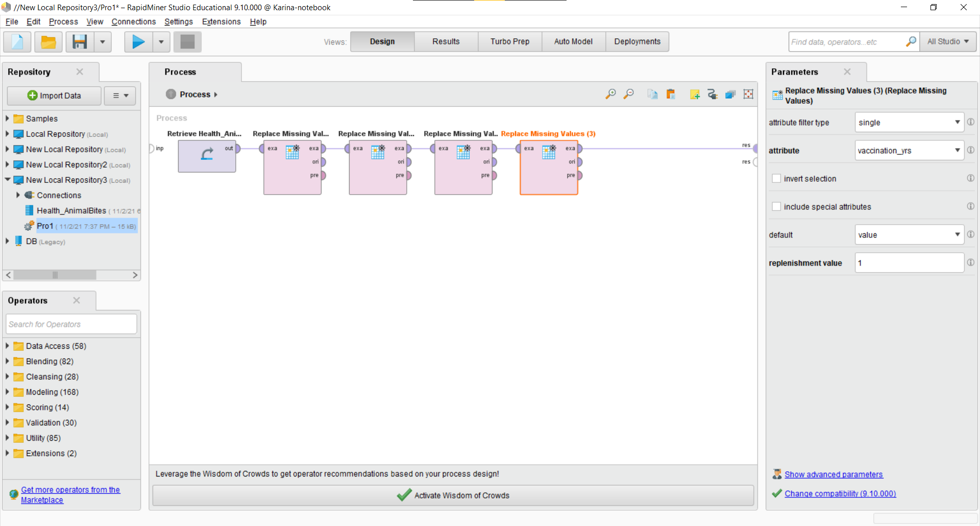Switch to the Deployments view
Viewport: 980px width, 526px height.
tap(637, 41)
